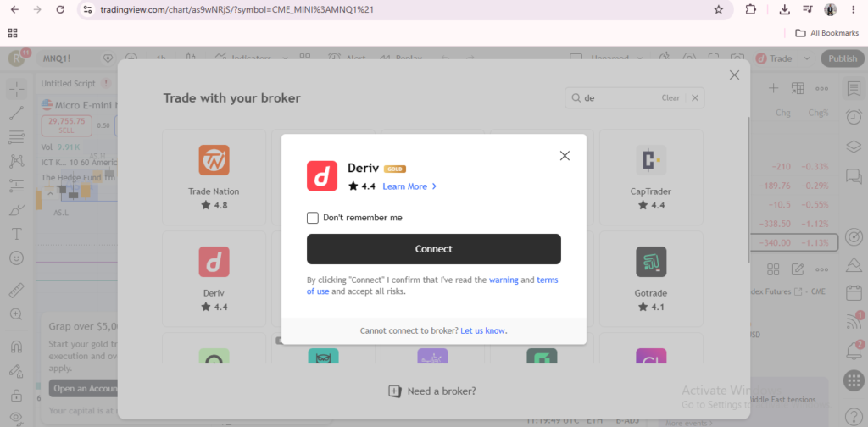Open the target hotlists icon in sidebar
Image resolution: width=868 pixels, height=427 pixels.
[853, 236]
